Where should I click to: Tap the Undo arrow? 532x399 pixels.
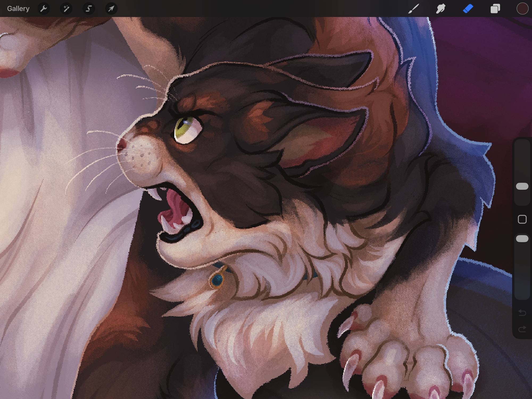point(522,312)
